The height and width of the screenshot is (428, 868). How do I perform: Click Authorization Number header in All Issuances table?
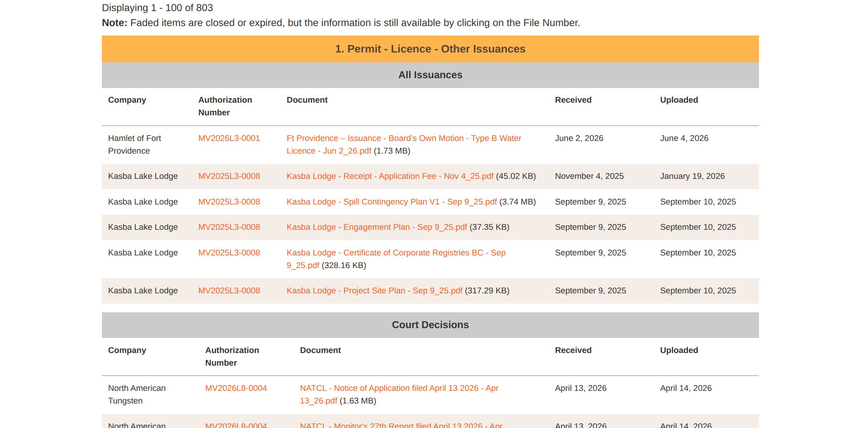pos(225,106)
